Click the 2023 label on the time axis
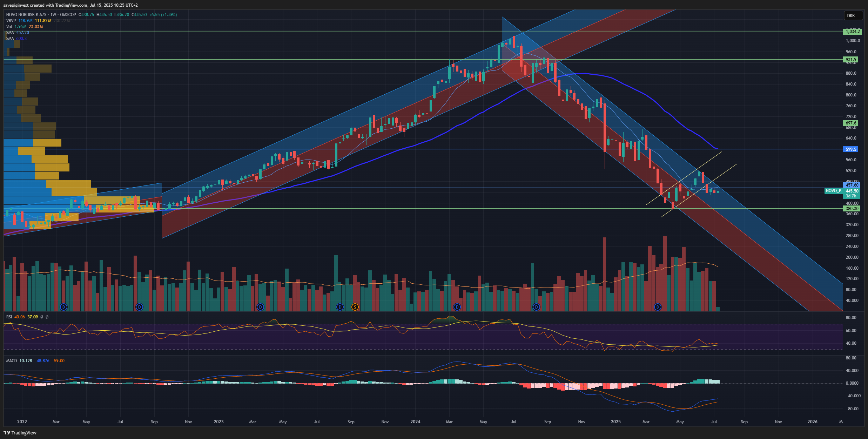The image size is (868, 439). coord(219,422)
